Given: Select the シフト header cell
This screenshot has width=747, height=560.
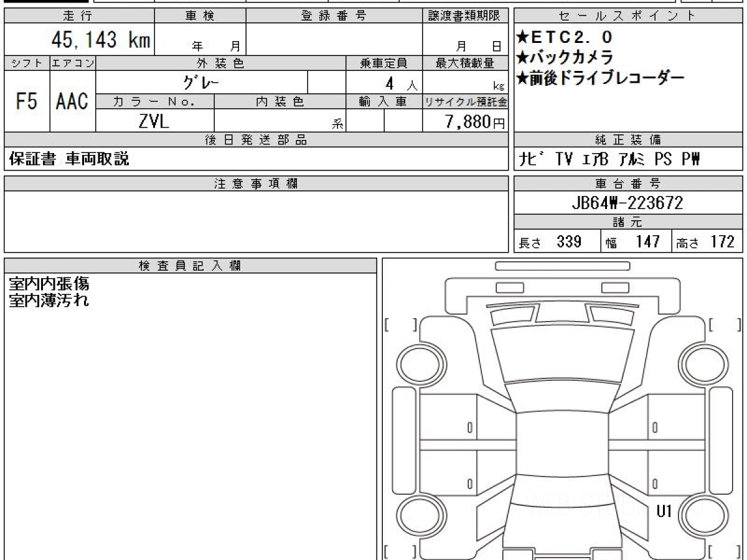Looking at the screenshot, I should pyautogui.click(x=27, y=63).
